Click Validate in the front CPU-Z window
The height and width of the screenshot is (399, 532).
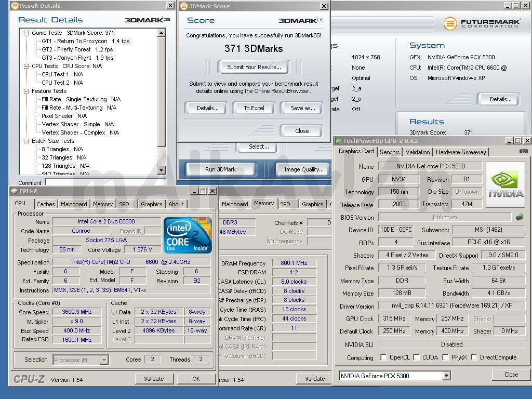point(154,379)
